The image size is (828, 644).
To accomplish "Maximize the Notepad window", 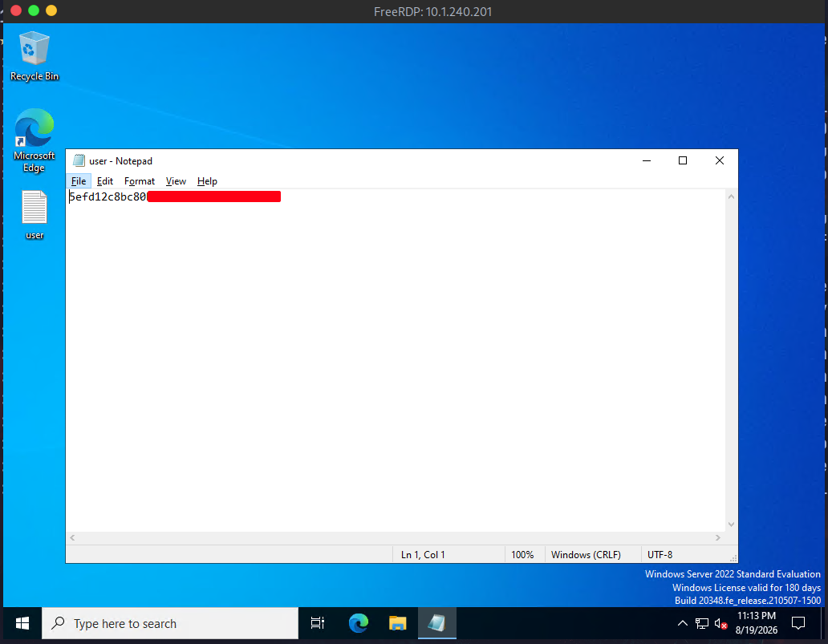I will click(683, 160).
